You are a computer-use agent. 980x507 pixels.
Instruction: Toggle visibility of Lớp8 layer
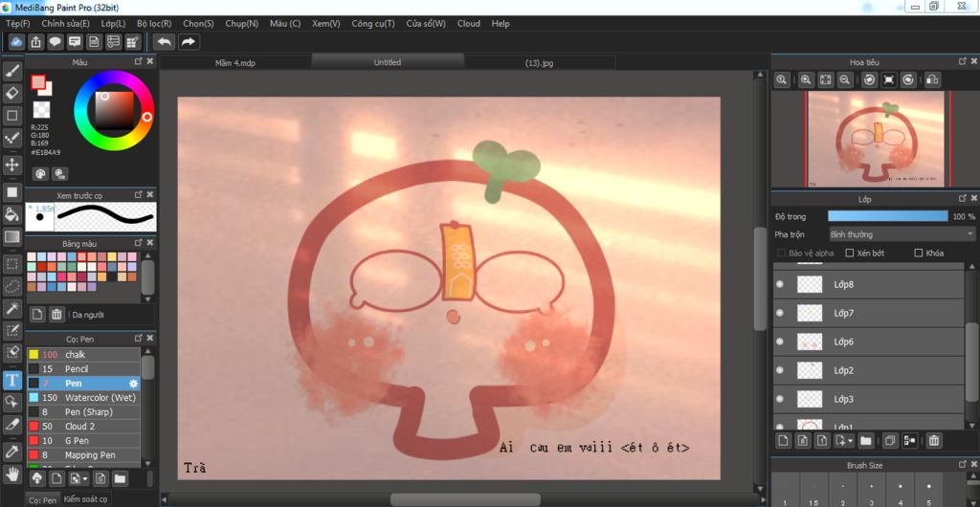(x=779, y=284)
